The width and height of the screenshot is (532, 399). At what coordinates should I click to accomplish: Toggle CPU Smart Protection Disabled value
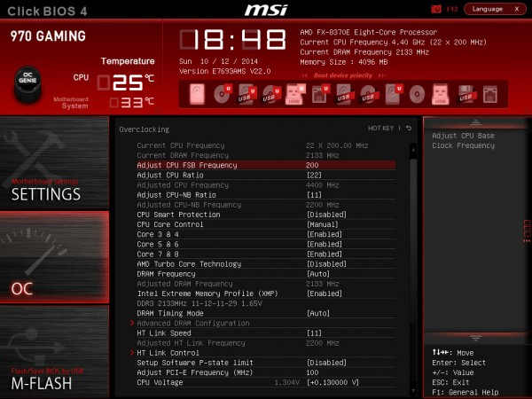325,215
